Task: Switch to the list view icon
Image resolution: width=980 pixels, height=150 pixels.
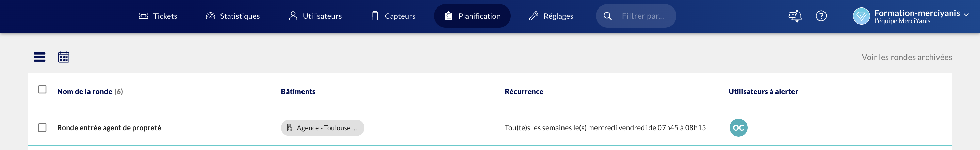Action: (x=39, y=57)
